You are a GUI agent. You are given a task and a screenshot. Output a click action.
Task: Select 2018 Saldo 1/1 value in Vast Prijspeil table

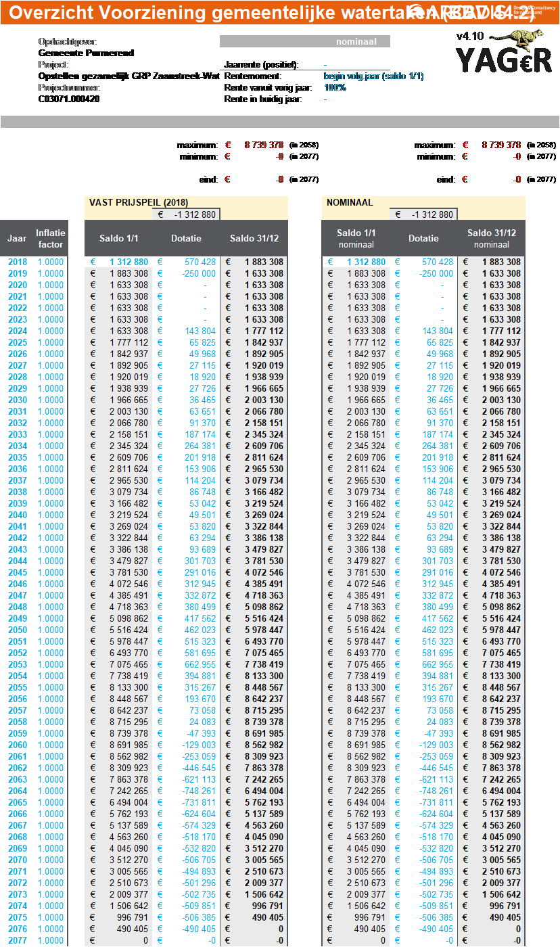(129, 262)
